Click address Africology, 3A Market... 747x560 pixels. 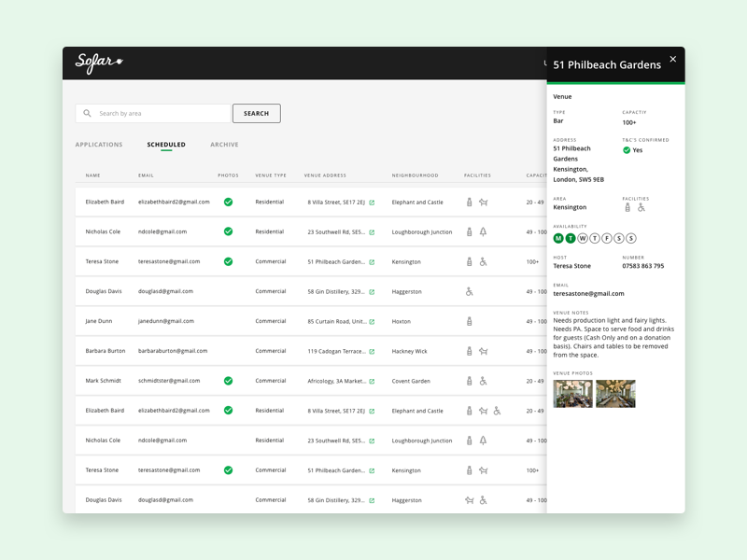[x=336, y=381]
